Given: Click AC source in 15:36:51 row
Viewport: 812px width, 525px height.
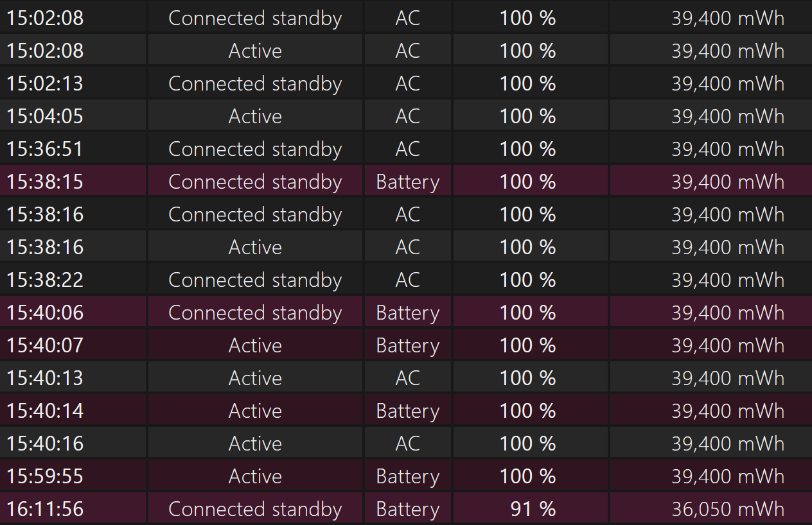Looking at the screenshot, I should pos(408,149).
